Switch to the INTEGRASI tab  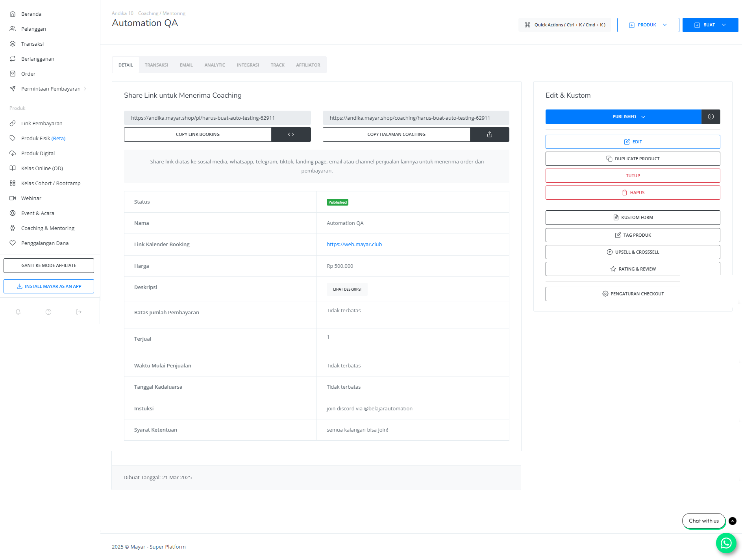(x=248, y=65)
